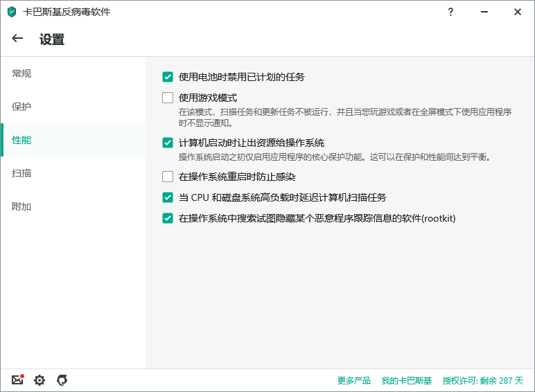Open the 扫描 settings section
Viewport: 535px width, 392px height.
click(73, 173)
